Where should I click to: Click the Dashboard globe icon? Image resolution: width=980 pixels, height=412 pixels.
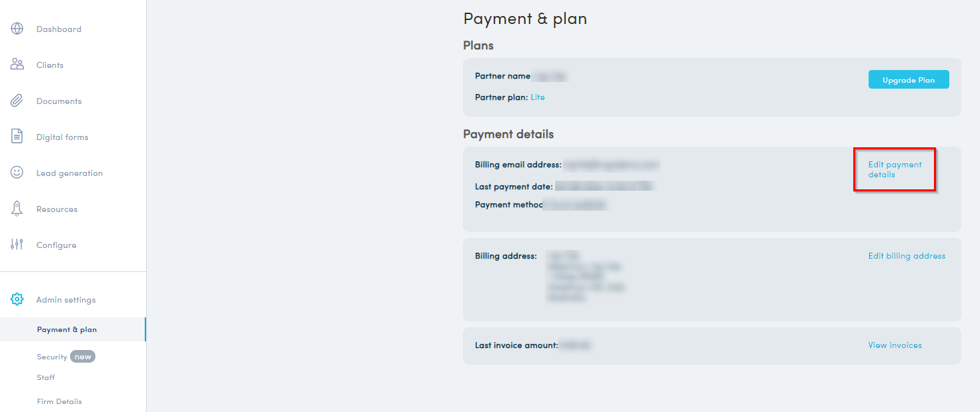point(17,29)
